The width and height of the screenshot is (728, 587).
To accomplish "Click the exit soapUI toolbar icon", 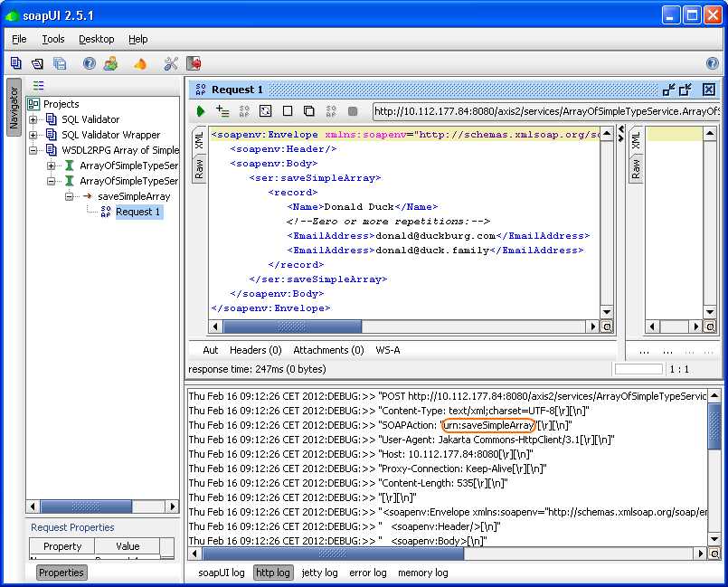I will click(x=194, y=63).
